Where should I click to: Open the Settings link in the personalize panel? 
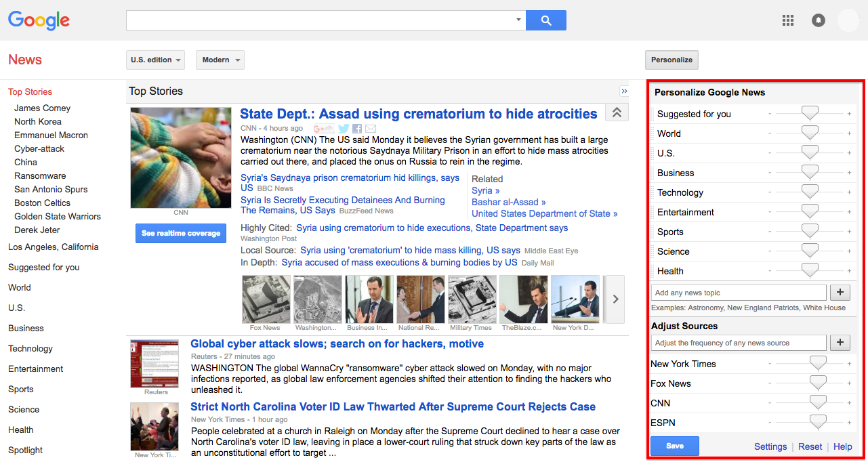click(x=770, y=447)
